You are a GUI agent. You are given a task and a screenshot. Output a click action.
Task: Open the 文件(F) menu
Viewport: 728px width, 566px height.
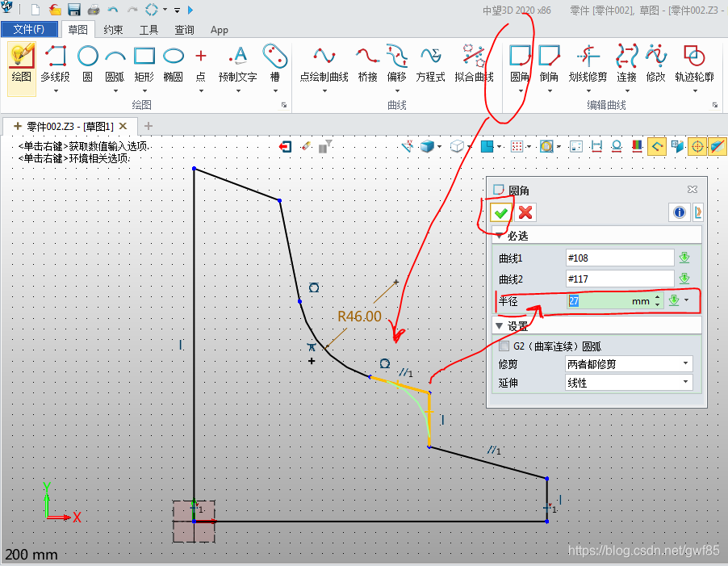pos(29,30)
